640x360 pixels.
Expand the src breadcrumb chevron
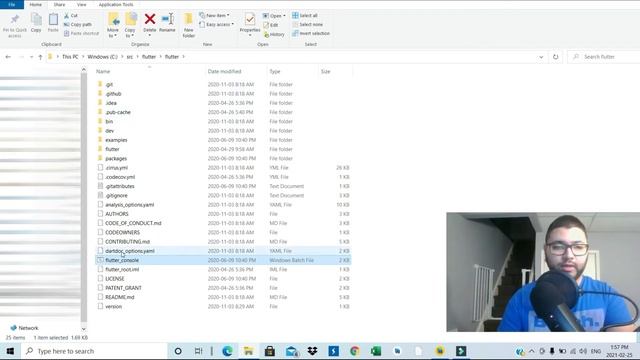pos(137,57)
